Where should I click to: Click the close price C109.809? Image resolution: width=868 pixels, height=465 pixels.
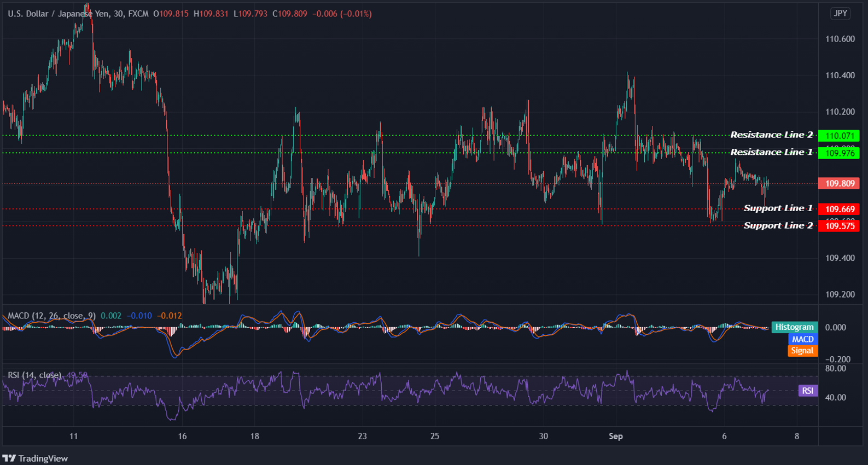point(290,14)
